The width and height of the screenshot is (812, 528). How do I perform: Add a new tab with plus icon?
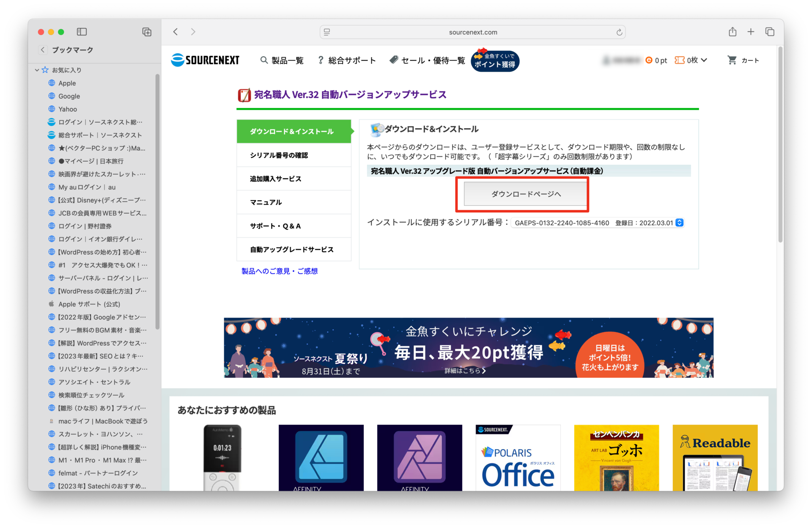coord(751,32)
